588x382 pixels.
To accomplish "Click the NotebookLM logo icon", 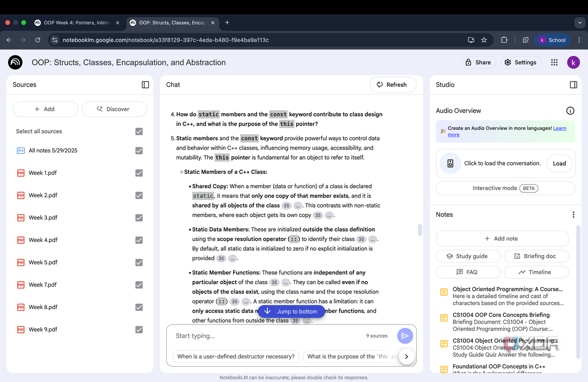I will (x=15, y=62).
